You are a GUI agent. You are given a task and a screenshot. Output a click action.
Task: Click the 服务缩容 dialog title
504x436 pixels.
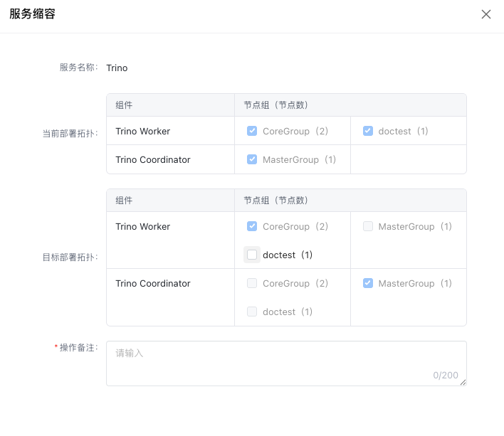point(32,14)
